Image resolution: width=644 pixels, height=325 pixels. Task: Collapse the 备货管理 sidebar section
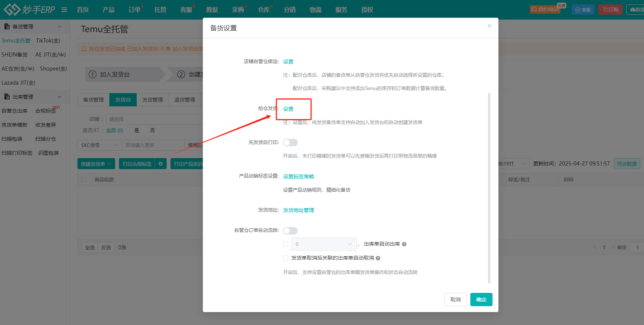60,27
